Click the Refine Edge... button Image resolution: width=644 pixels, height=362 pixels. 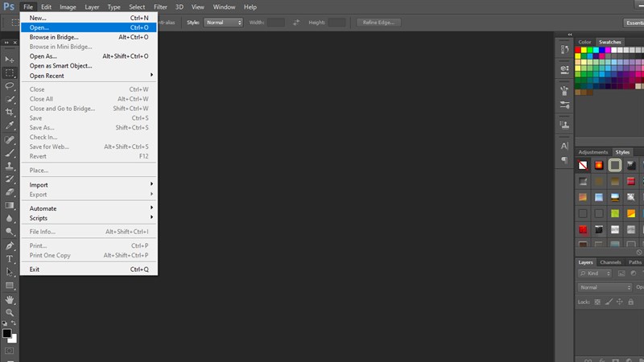pos(378,23)
